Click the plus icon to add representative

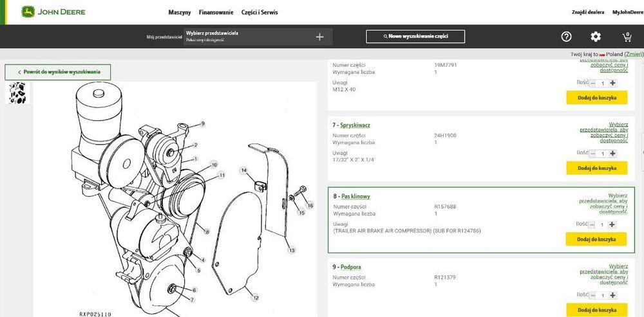click(319, 37)
